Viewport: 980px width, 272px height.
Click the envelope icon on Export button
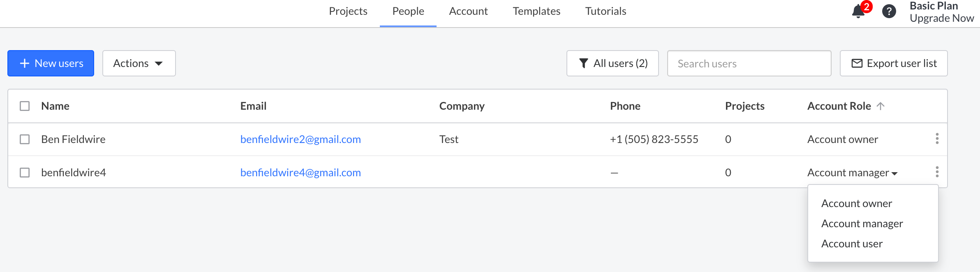coord(857,63)
